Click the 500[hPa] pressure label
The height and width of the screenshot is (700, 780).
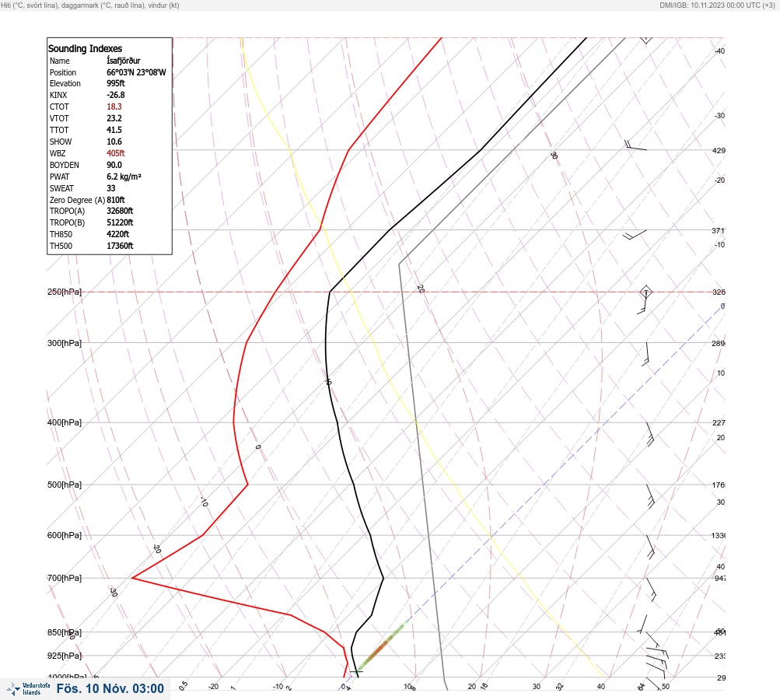(65, 485)
